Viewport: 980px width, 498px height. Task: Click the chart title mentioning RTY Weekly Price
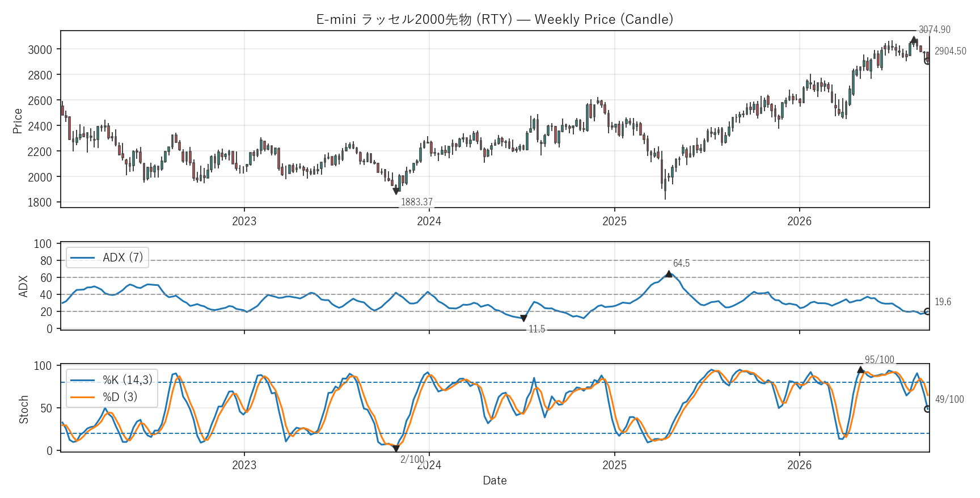495,19
